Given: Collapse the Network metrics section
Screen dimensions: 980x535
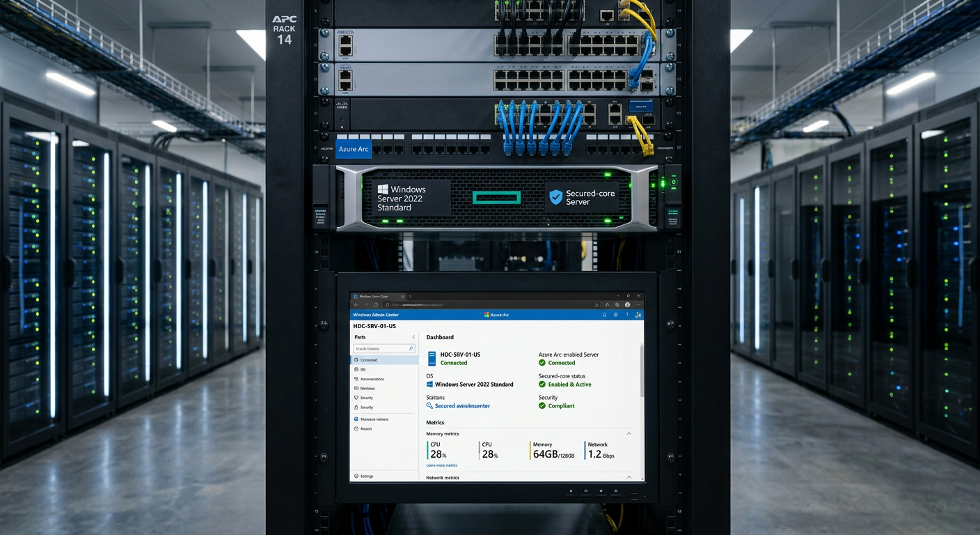Looking at the screenshot, I should coord(629,478).
